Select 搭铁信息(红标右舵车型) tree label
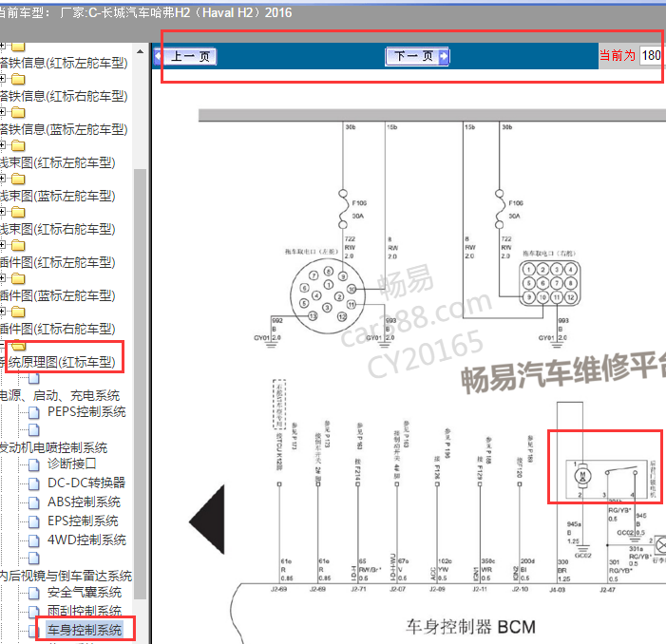Screen dimensions: 666x644 [x=64, y=96]
